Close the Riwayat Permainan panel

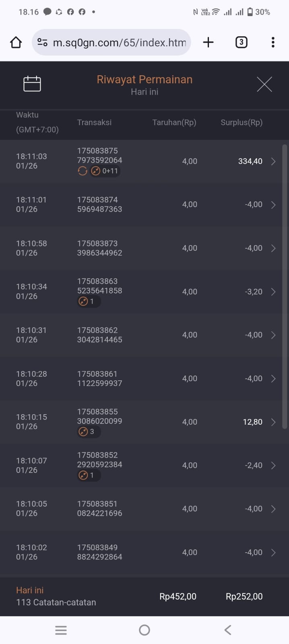click(264, 84)
